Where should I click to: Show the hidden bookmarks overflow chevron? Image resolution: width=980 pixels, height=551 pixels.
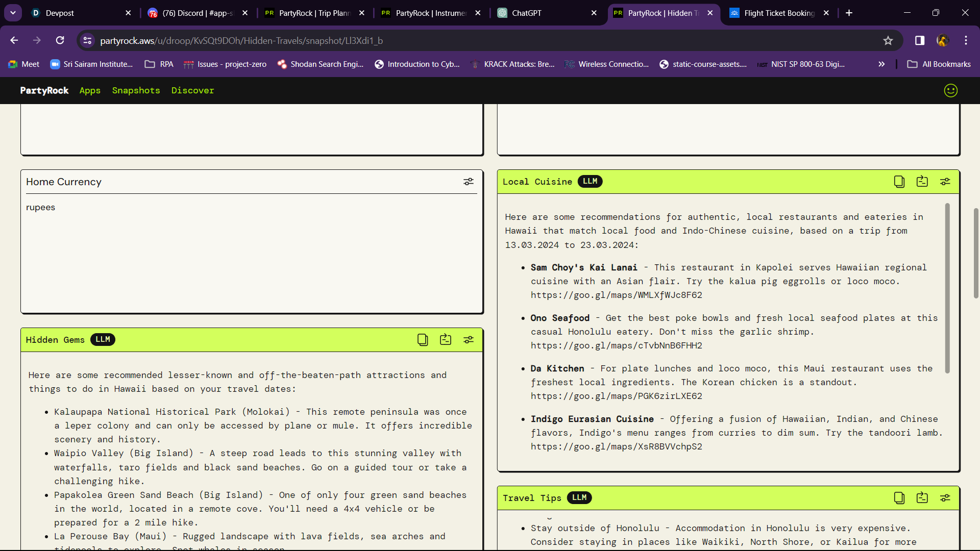[881, 64]
